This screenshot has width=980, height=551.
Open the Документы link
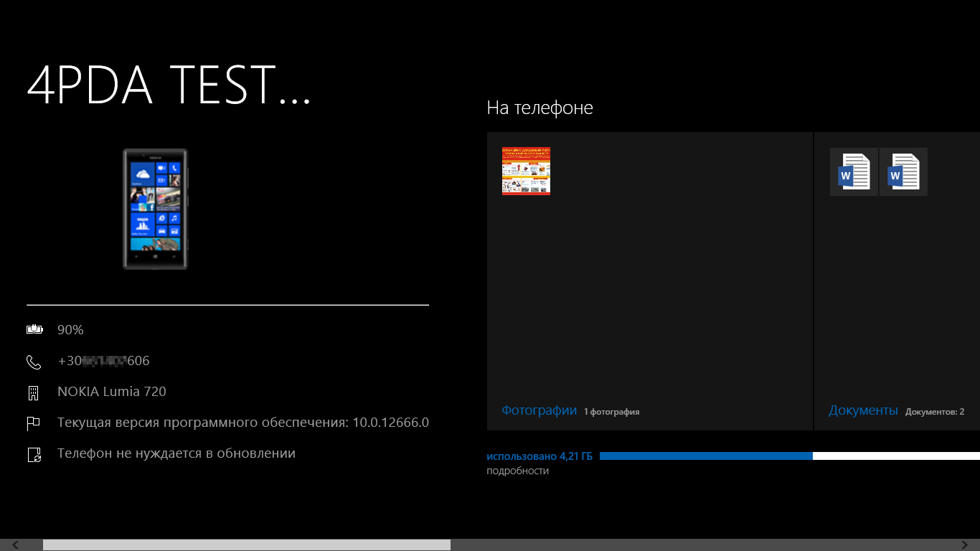pyautogui.click(x=863, y=410)
